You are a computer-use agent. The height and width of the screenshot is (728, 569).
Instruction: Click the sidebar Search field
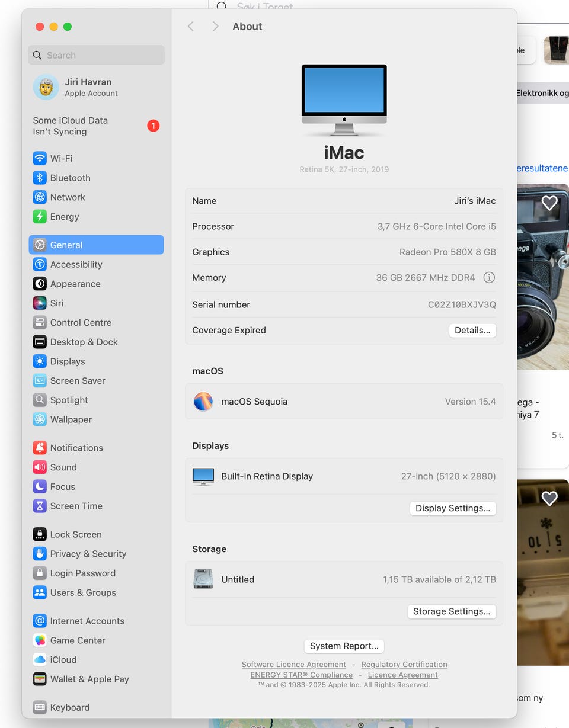(96, 55)
